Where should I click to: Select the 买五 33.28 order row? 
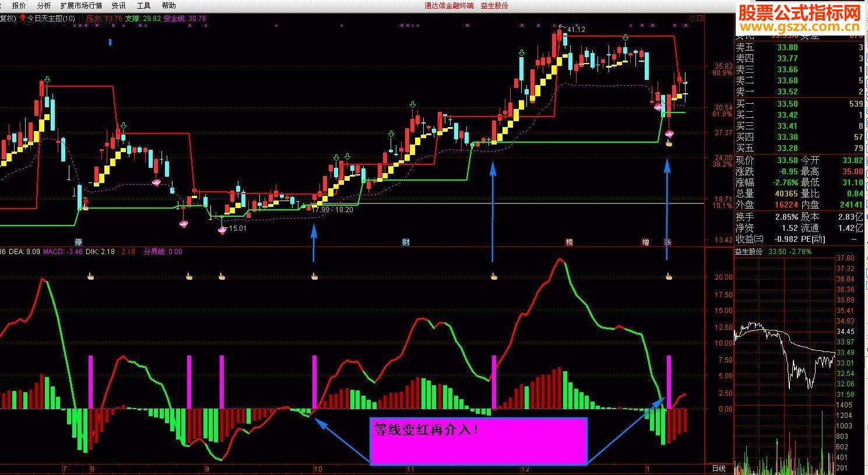(x=799, y=148)
